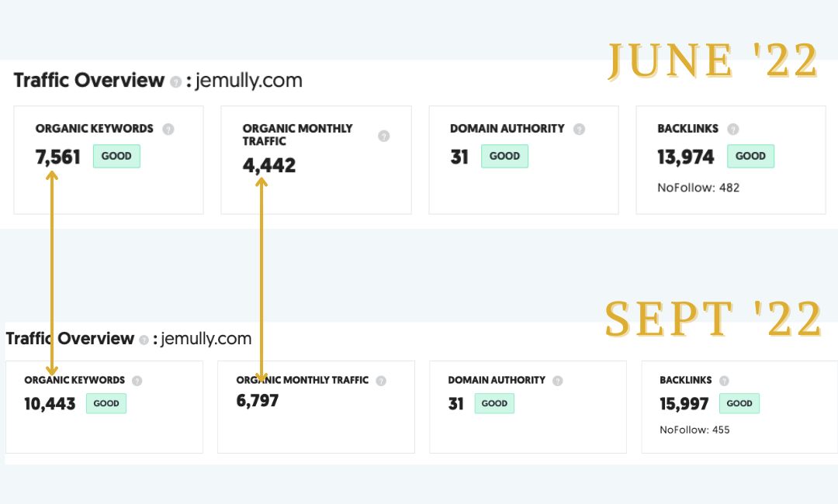The image size is (838, 504).
Task: Click jemully.com in the June overview heading
Action: (x=248, y=81)
